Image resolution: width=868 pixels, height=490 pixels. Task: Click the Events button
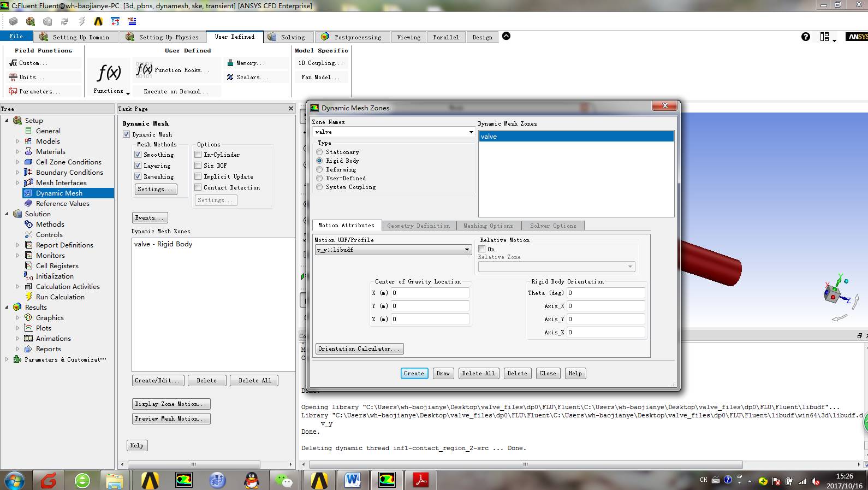(x=150, y=218)
